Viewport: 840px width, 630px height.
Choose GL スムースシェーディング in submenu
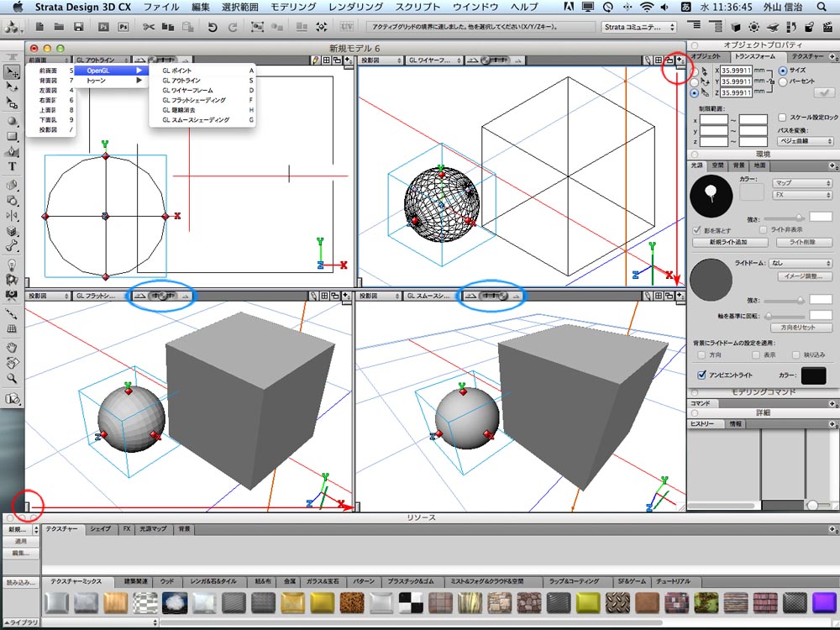[202, 119]
